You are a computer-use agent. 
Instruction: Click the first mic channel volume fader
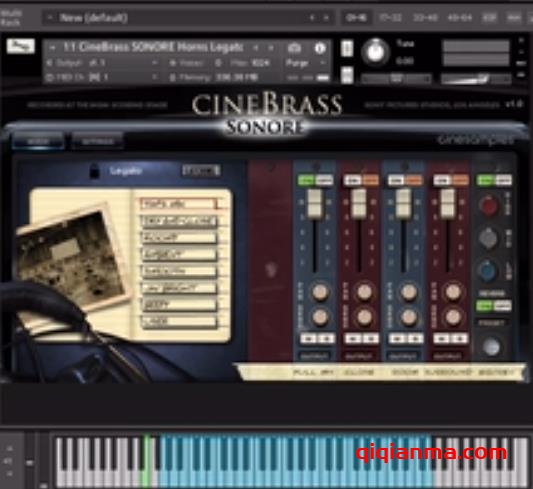[x=314, y=203]
